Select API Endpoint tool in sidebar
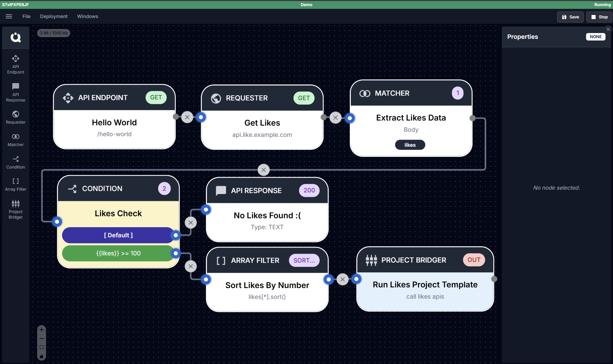The image size is (613, 364). 16,65
